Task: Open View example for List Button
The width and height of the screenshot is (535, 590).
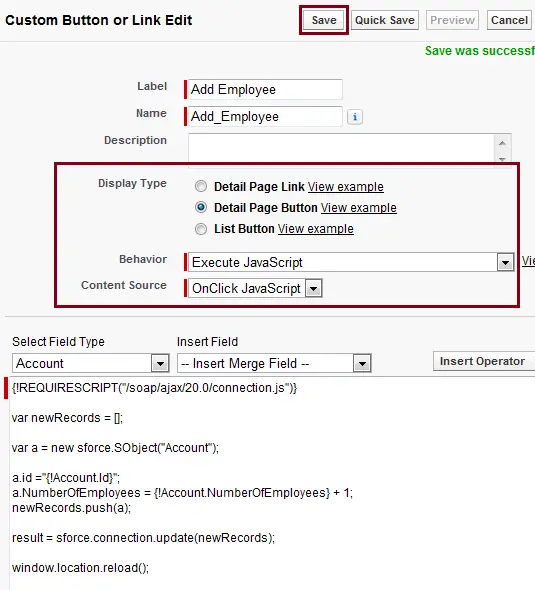Action: pos(316,229)
